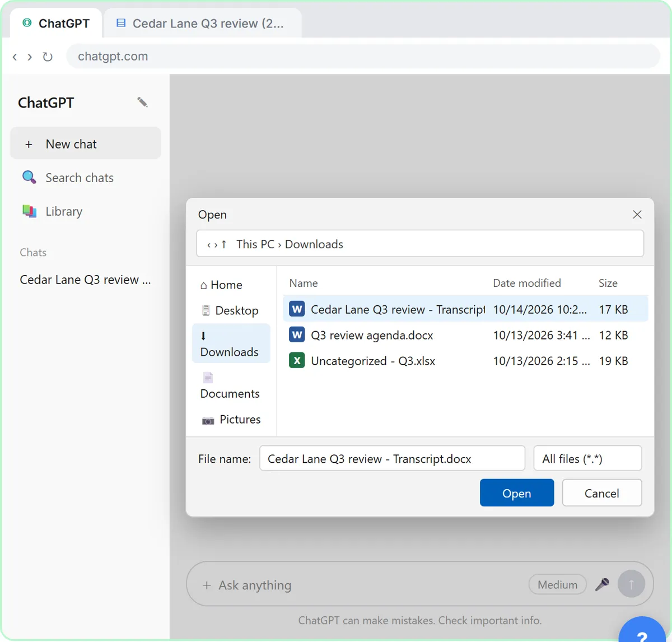Viewport: 672px width, 642px height.
Task: Click the Word icon beside Q3 review agenda.docx
Action: (297, 335)
